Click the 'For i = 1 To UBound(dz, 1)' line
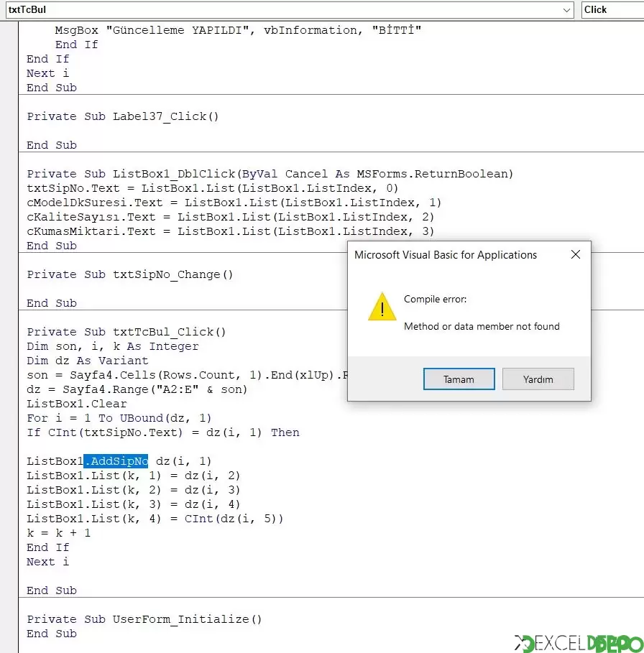This screenshot has width=644, height=653. pyautogui.click(x=119, y=418)
